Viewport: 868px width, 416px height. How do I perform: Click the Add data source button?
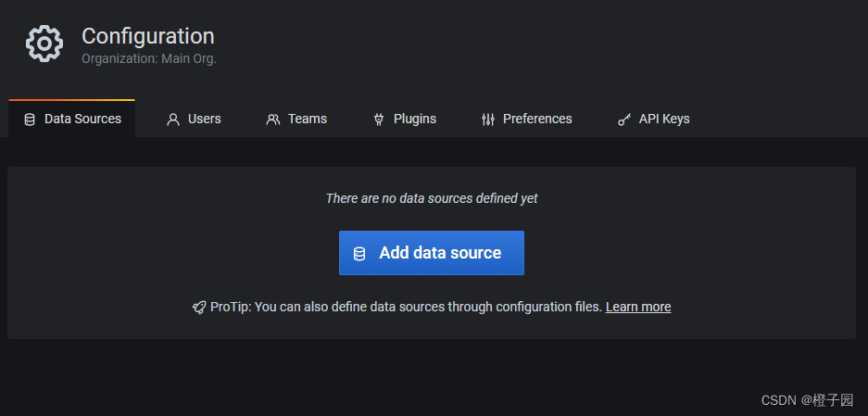click(432, 253)
